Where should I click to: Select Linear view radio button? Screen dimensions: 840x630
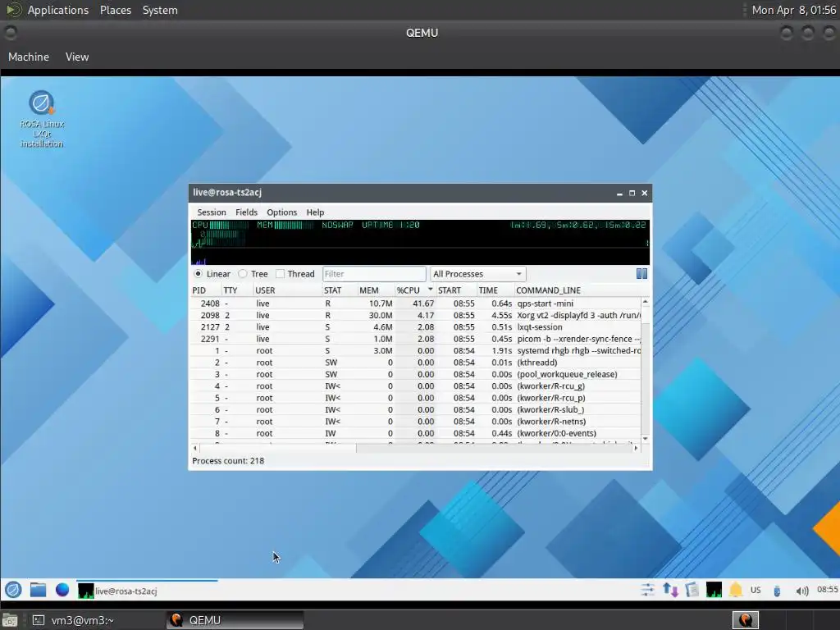[x=199, y=274]
